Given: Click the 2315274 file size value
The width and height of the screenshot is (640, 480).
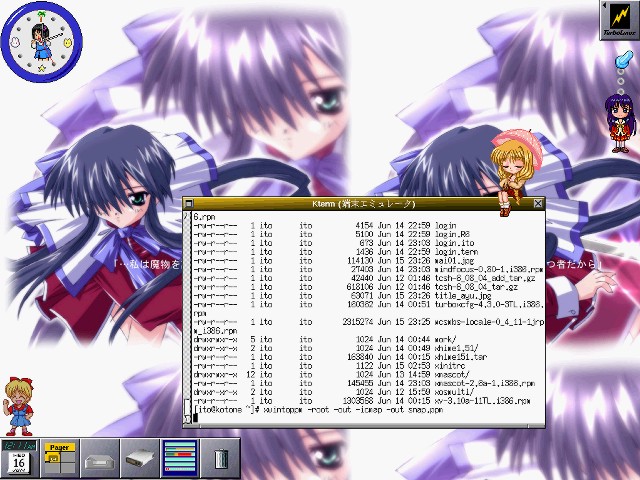Looking at the screenshot, I should 358,322.
